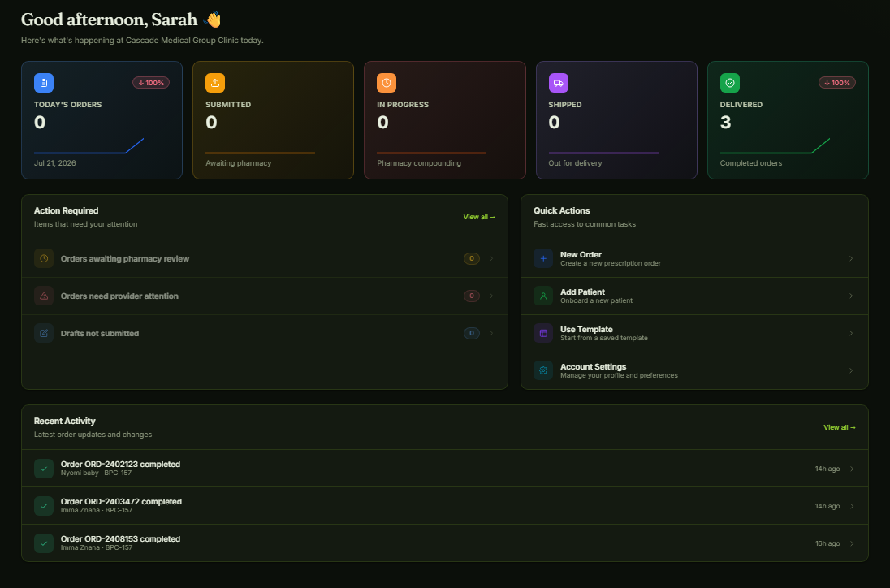Click the purple truck icon in Shipped card
Viewport: 890px width, 588px height.
tap(559, 83)
